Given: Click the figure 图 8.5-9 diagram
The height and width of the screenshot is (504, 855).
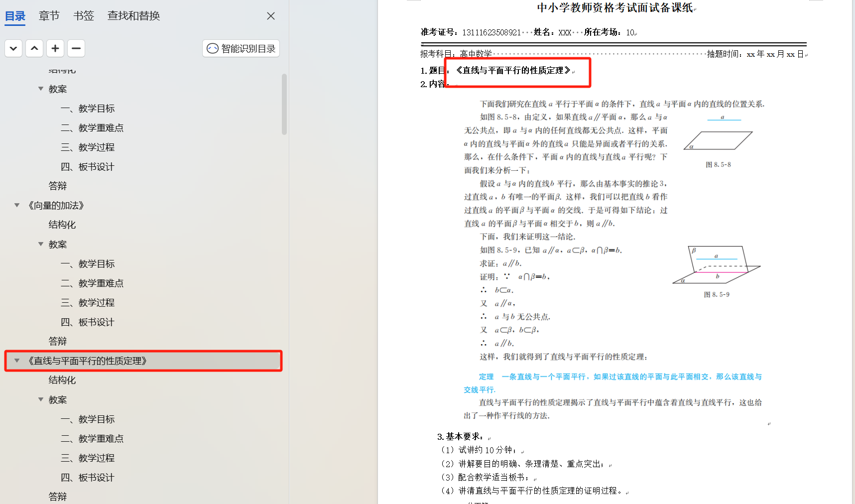Looking at the screenshot, I should pyautogui.click(x=717, y=265).
